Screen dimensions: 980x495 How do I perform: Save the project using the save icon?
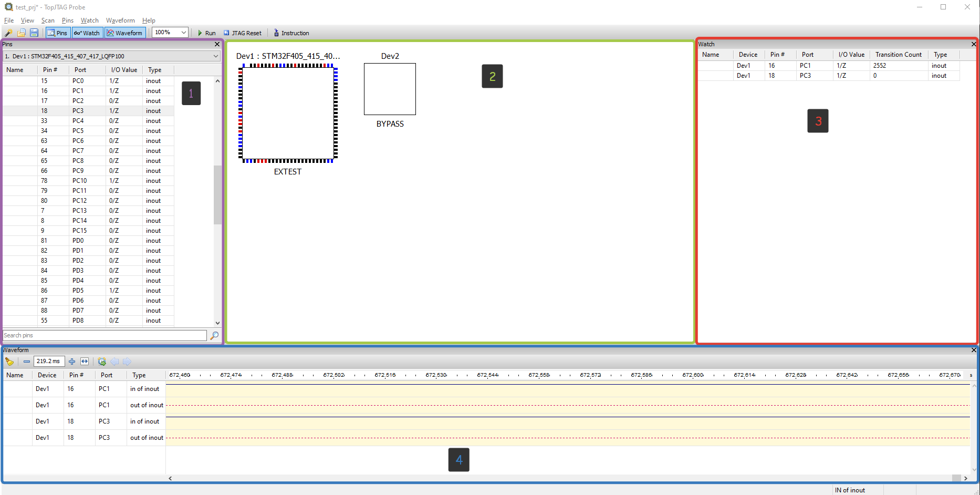pyautogui.click(x=34, y=33)
